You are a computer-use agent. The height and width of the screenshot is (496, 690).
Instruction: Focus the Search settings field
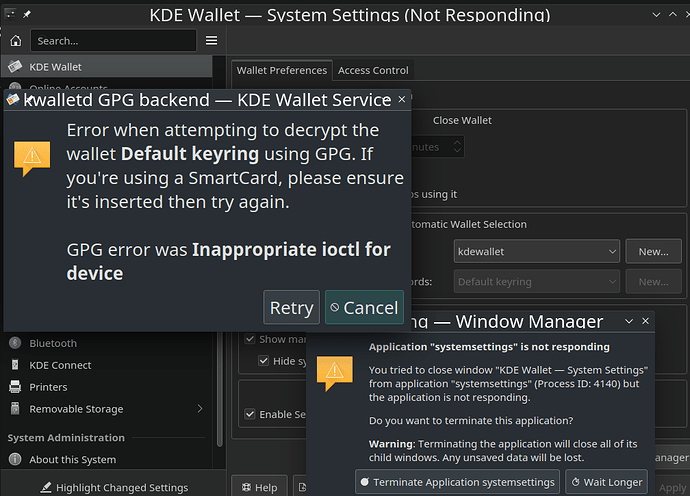coord(114,40)
